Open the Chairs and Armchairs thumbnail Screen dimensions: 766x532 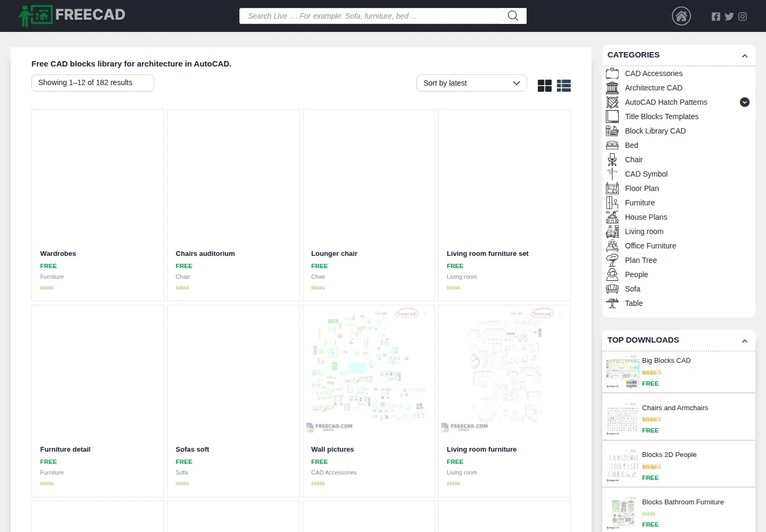pyautogui.click(x=623, y=419)
